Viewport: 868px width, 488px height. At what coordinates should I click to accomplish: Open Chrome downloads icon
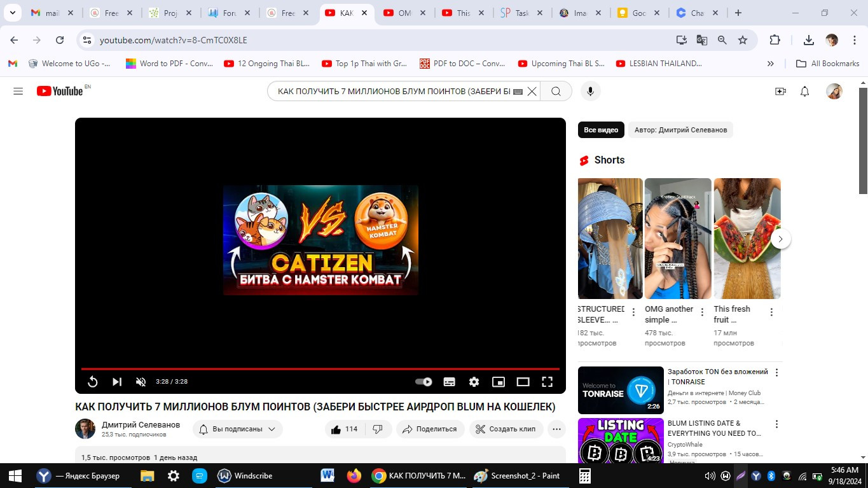pos(809,40)
